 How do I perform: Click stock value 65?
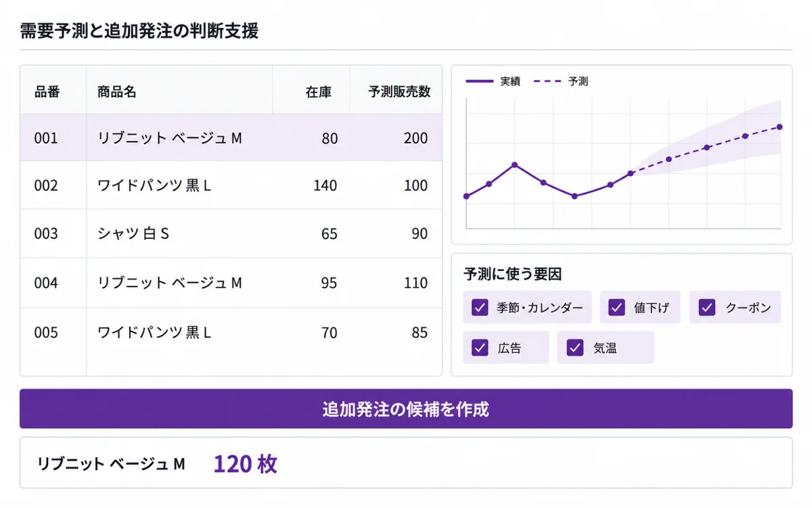point(330,234)
